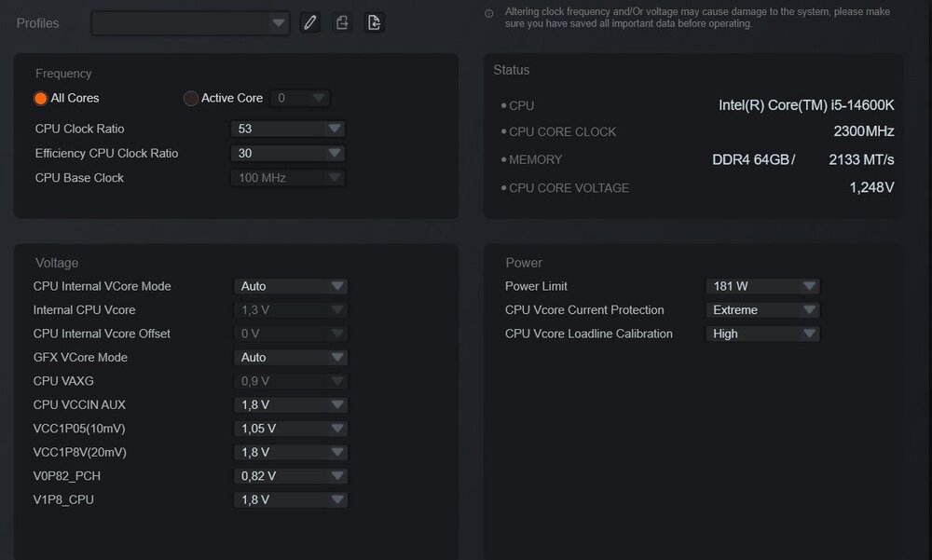Viewport: 932px width, 560px height.
Task: Select the All Cores radio button
Action: [x=41, y=99]
